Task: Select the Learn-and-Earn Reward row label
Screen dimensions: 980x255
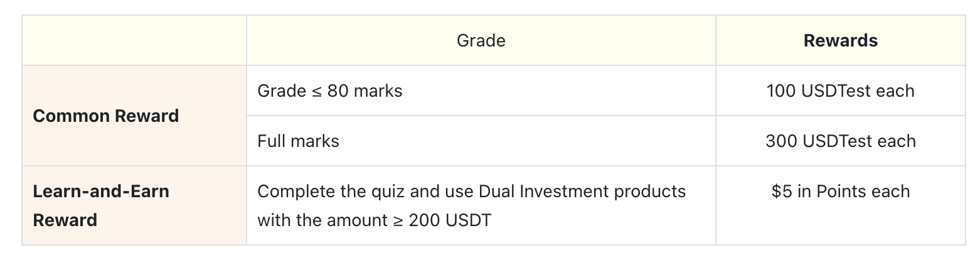Action: coord(100,205)
